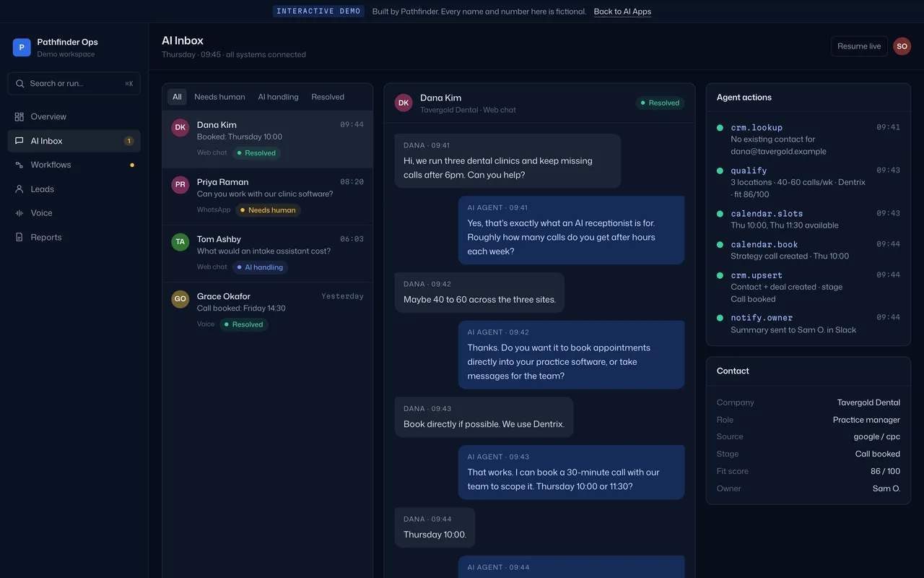
Task: Open the Leads section
Action: tap(74, 189)
